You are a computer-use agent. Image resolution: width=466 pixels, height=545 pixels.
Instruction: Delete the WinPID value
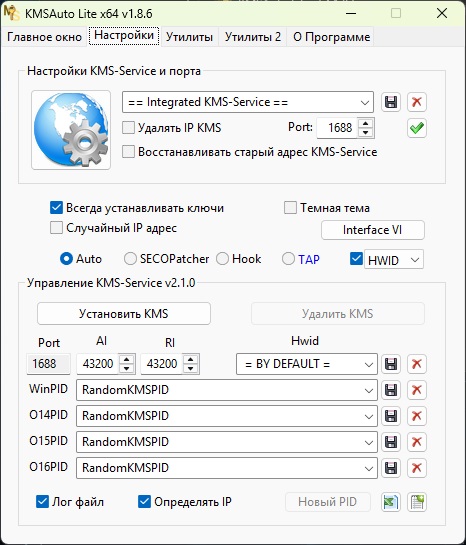point(417,390)
